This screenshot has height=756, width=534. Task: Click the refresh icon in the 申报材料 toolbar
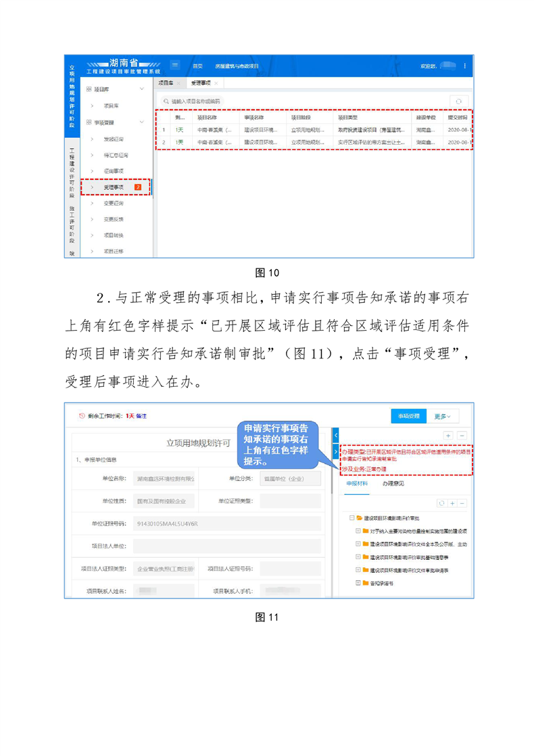(x=441, y=503)
